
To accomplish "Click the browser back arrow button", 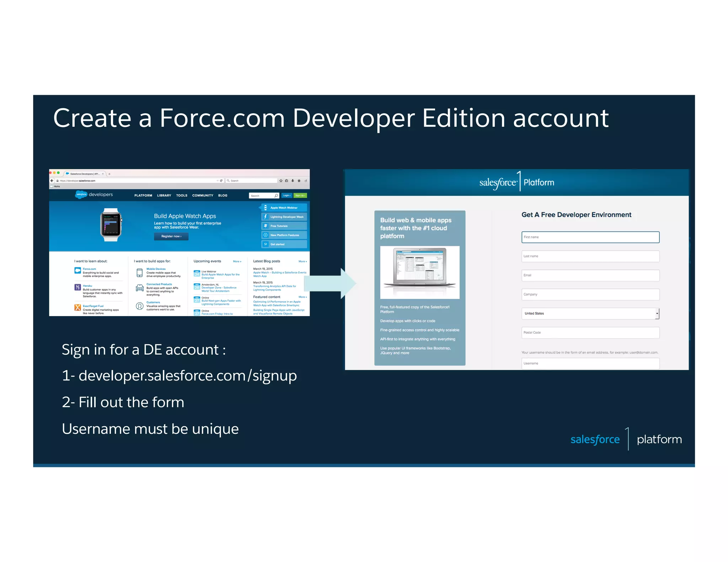I will pos(52,180).
